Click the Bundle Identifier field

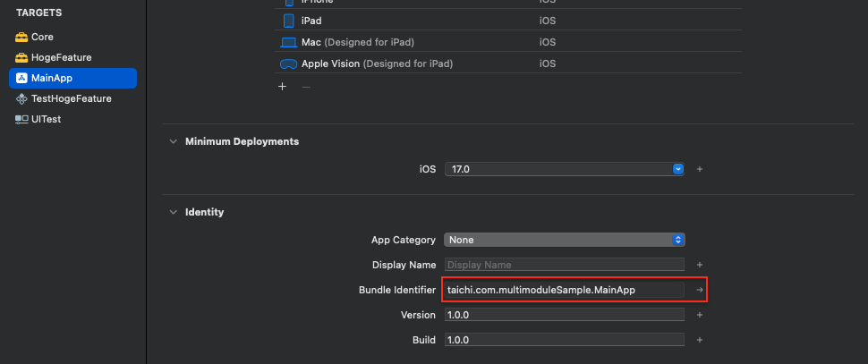[564, 290]
